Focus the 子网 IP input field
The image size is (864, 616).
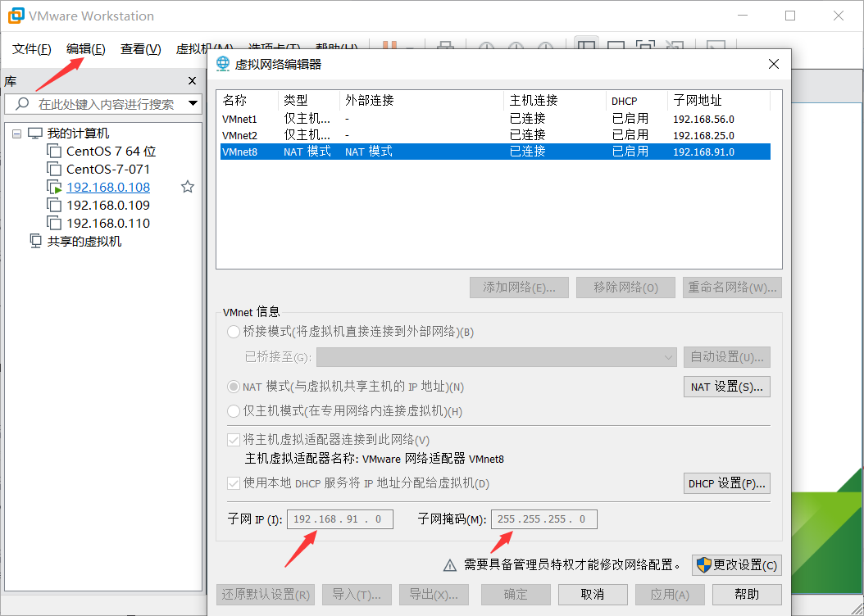pyautogui.click(x=340, y=519)
